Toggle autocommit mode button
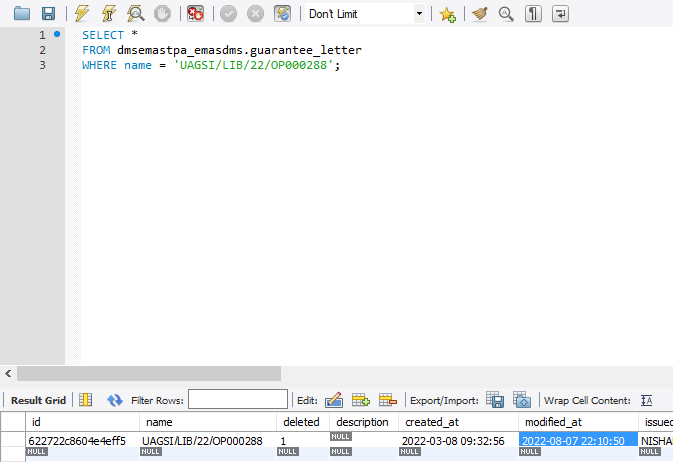 (283, 14)
